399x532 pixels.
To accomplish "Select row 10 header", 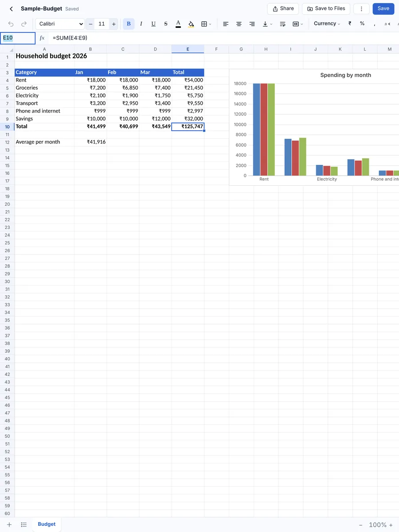I will click(7, 127).
